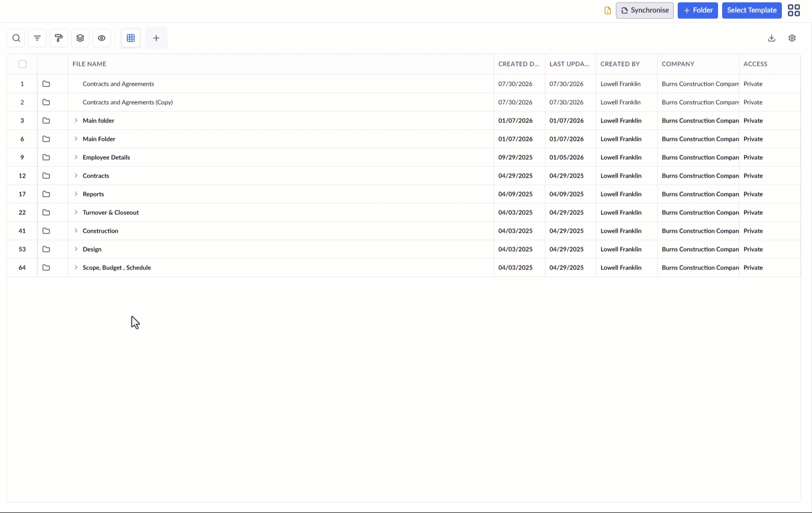812x513 pixels.
Task: Switch to tile layout squares icon
Action: click(x=794, y=10)
